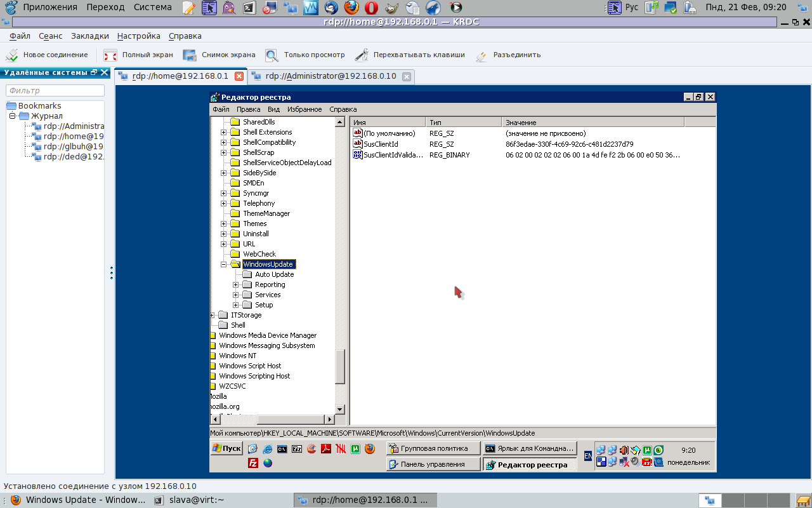
Task: Open KRDC Файл menu
Action: tap(20, 36)
